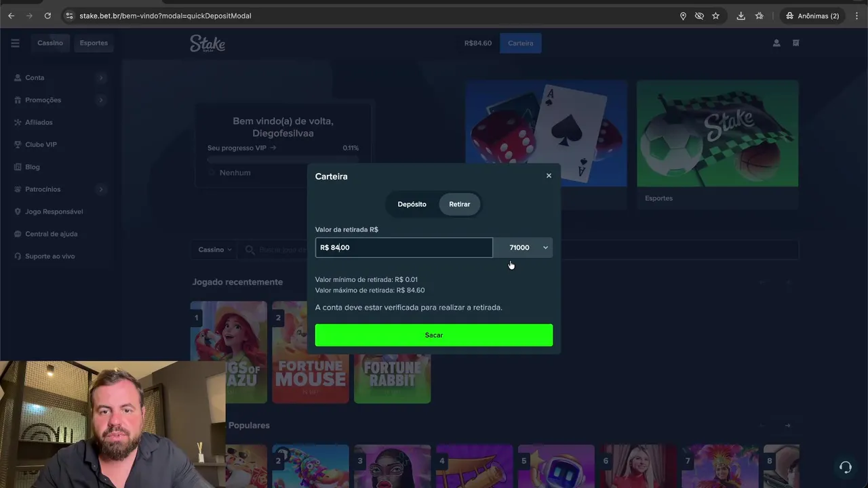Switch to Depósito tab in wallet
The image size is (868, 488).
point(412,204)
